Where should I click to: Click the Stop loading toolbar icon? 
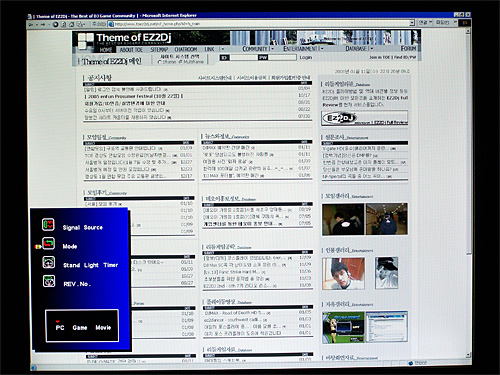tap(55, 24)
